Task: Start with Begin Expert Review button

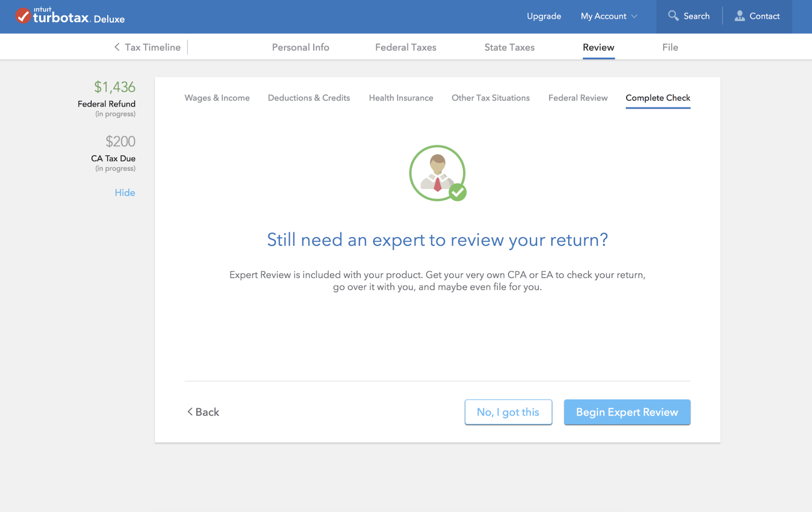Action: pyautogui.click(x=627, y=412)
